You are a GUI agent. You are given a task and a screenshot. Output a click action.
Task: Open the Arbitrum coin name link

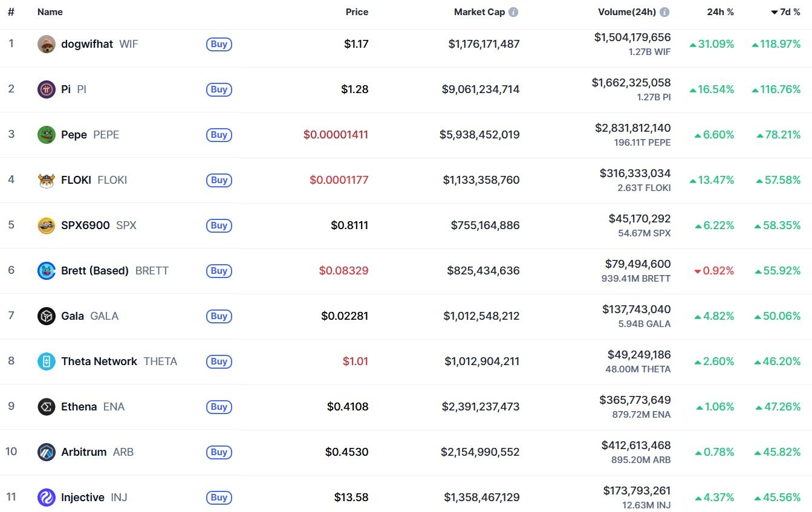pyautogui.click(x=83, y=452)
